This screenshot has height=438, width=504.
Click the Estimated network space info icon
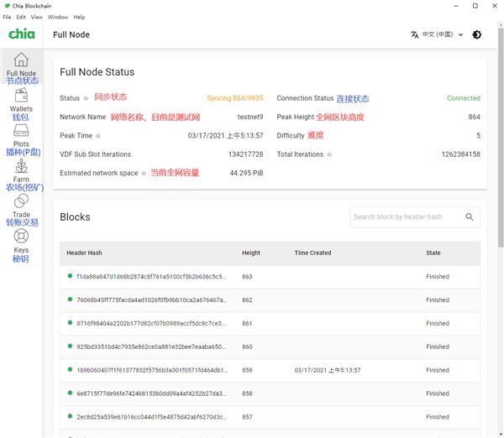tap(144, 174)
